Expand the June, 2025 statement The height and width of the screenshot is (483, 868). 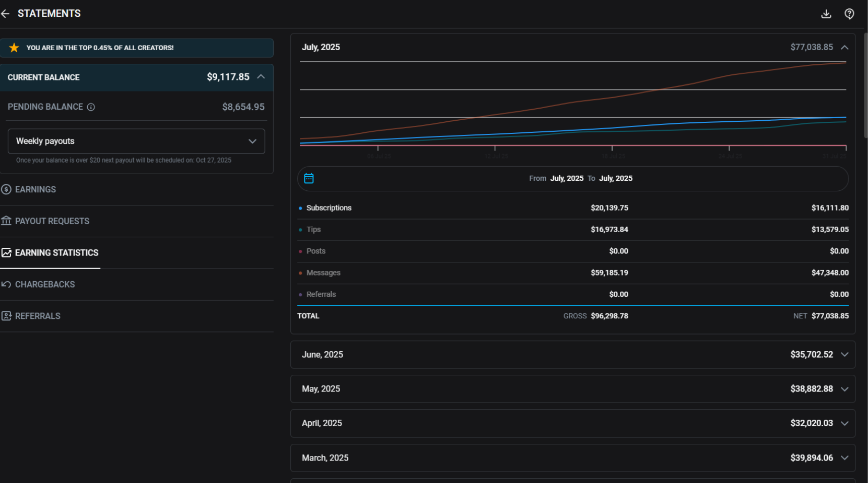pyautogui.click(x=845, y=354)
